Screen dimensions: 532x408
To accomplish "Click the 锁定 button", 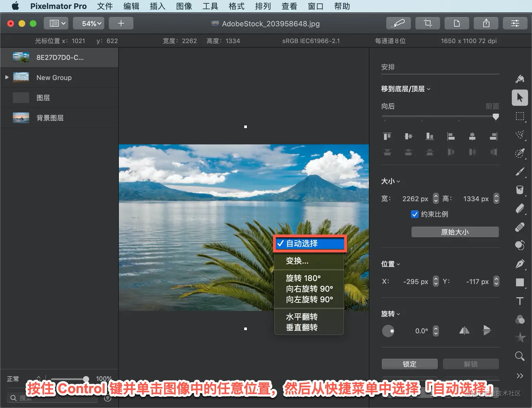I will (x=410, y=364).
